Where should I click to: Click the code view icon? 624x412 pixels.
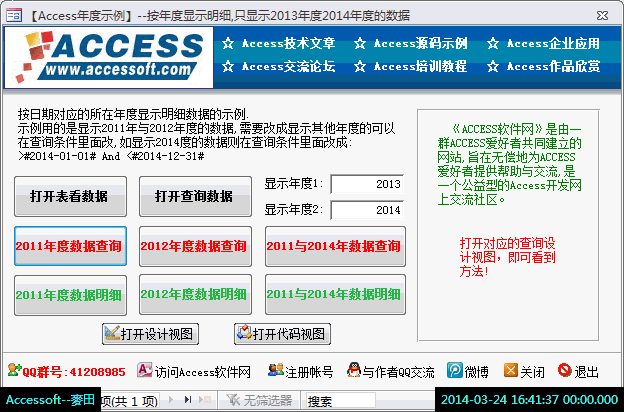(244, 333)
